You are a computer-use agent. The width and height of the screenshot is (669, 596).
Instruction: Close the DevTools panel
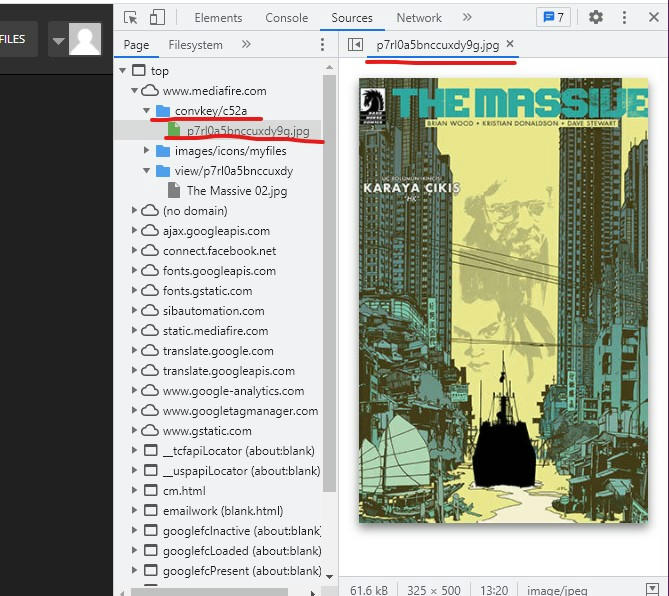pos(654,17)
